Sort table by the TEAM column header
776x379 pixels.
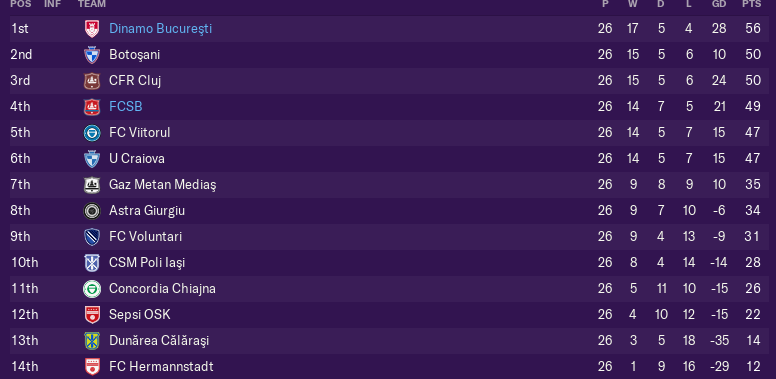pos(92,4)
